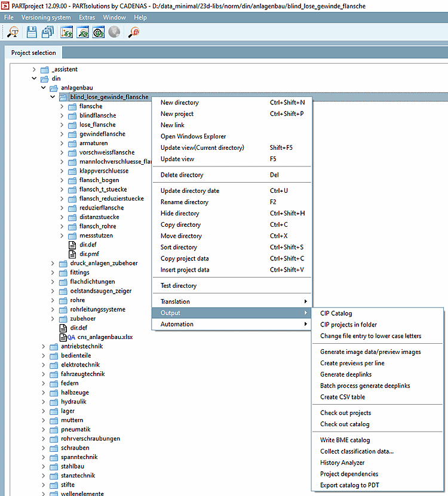Screen dimensions: 448x496
Task: Expand the klappverschluesse folder
Action: (x=62, y=171)
